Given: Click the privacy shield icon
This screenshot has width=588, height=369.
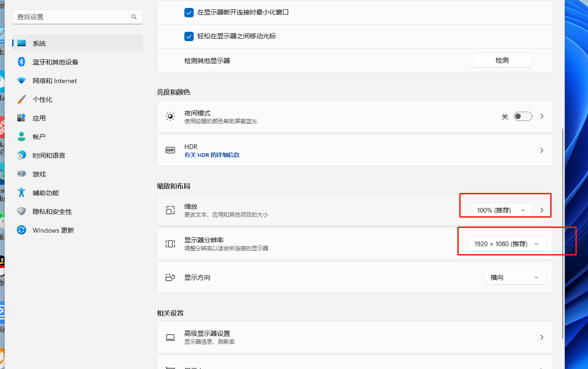Looking at the screenshot, I should pyautogui.click(x=21, y=211).
